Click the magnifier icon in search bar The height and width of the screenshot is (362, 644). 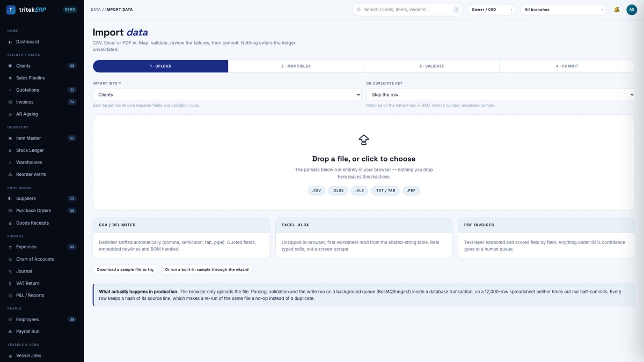coord(358,10)
